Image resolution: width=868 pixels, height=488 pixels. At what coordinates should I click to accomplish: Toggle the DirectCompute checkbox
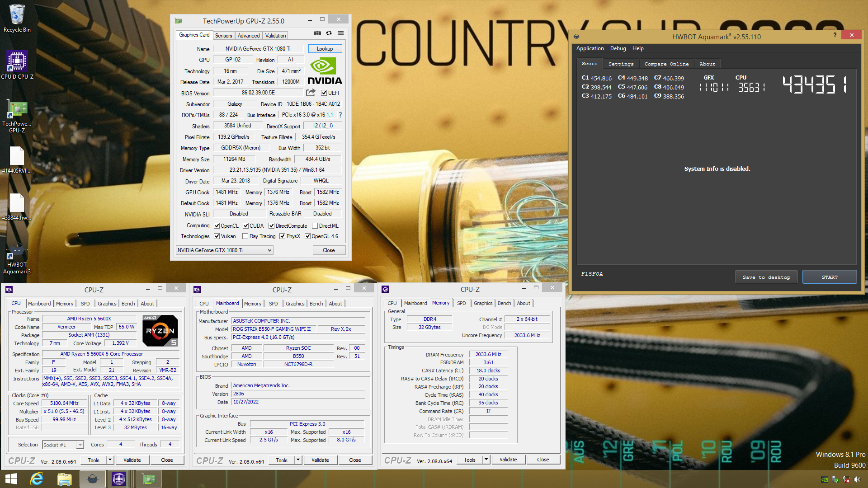click(x=271, y=226)
